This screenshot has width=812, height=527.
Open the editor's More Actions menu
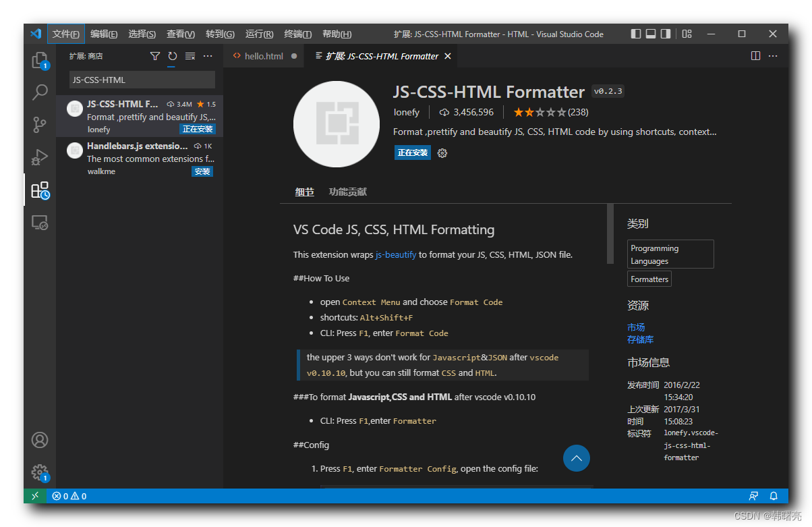tap(772, 56)
